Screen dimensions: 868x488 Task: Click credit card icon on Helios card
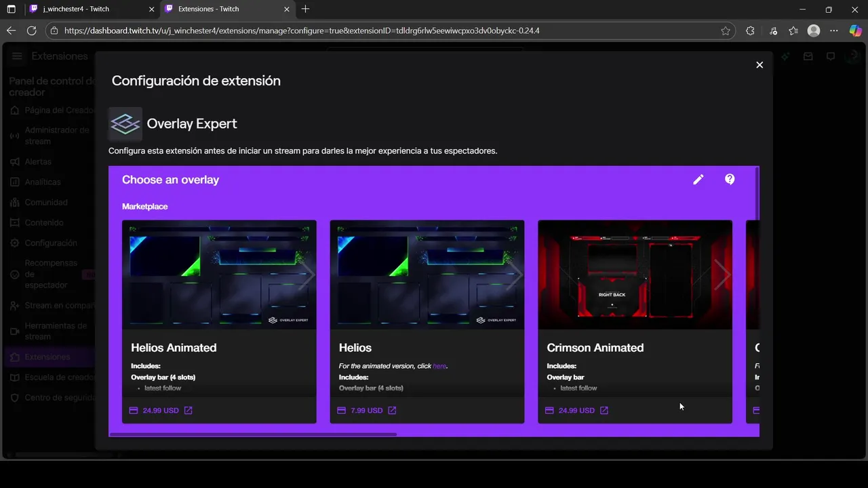[x=341, y=411]
